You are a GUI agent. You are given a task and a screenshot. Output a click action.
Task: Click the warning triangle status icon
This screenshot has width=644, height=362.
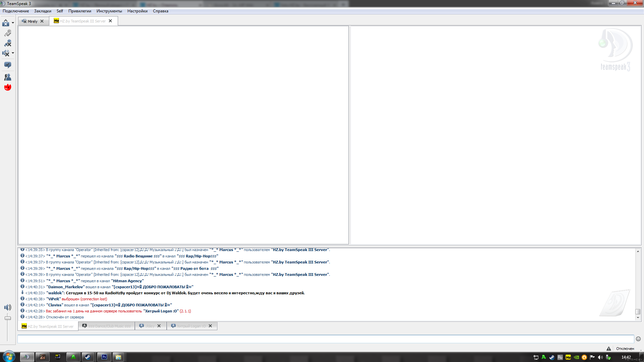click(608, 349)
